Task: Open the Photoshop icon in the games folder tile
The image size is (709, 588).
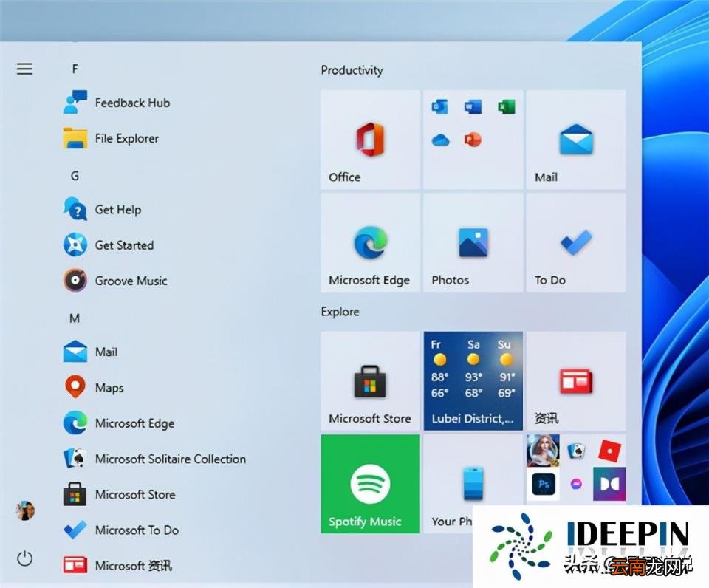Action: [x=544, y=484]
